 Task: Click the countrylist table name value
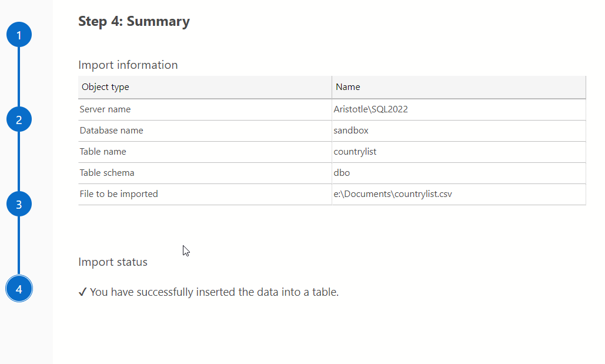click(x=355, y=152)
